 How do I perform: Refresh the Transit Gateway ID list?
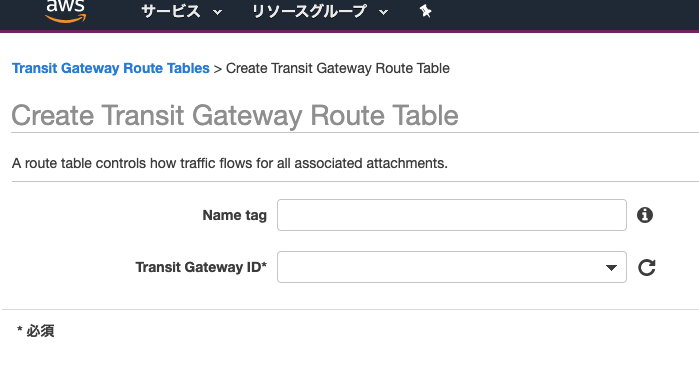click(x=646, y=267)
